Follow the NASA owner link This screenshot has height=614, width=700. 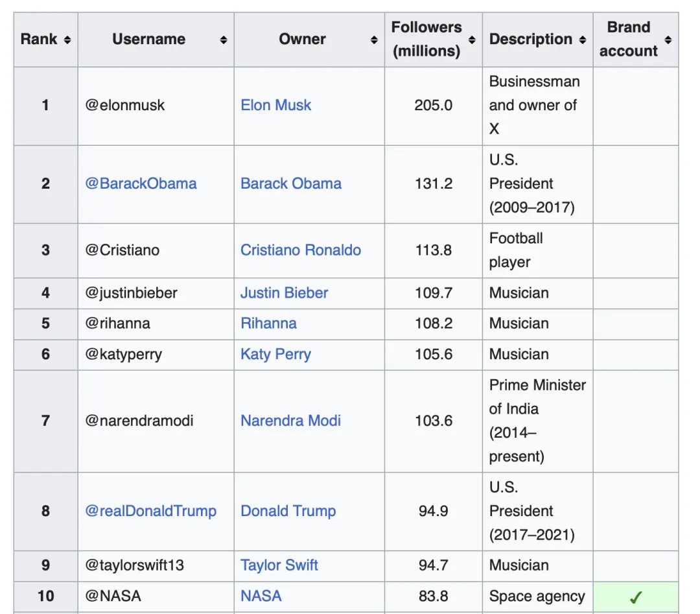click(261, 596)
